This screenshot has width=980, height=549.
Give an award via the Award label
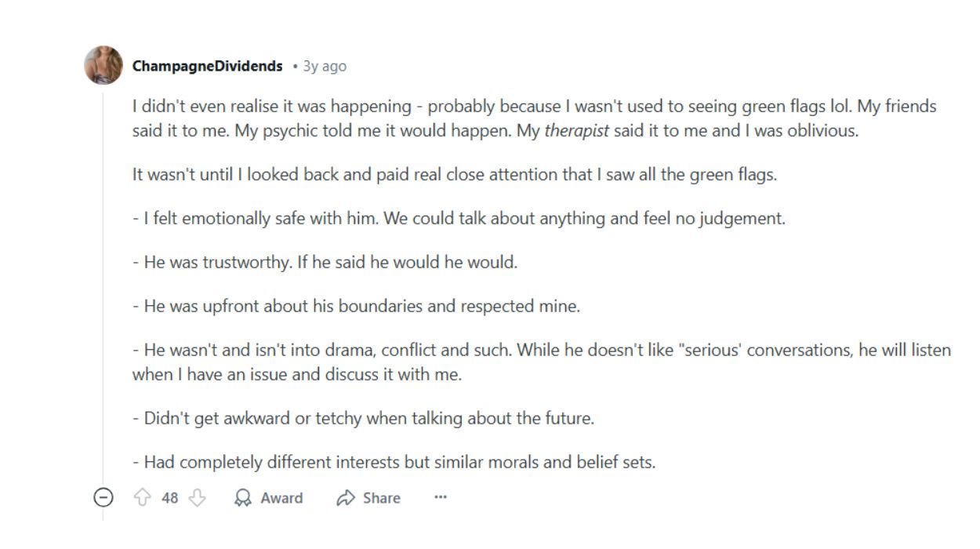[281, 498]
